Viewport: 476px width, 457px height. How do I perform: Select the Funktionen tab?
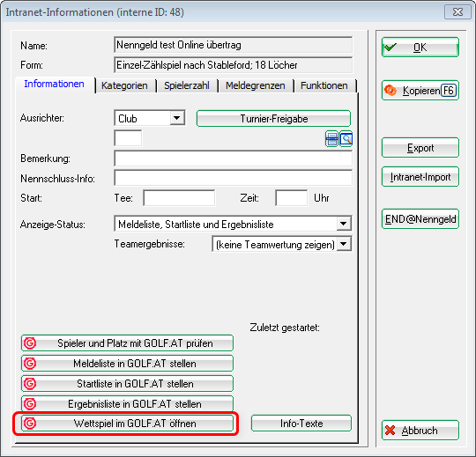[x=324, y=85]
